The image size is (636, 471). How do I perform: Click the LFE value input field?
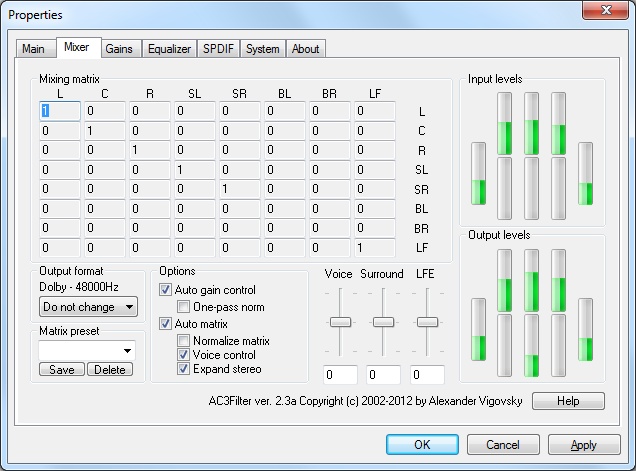point(427,374)
